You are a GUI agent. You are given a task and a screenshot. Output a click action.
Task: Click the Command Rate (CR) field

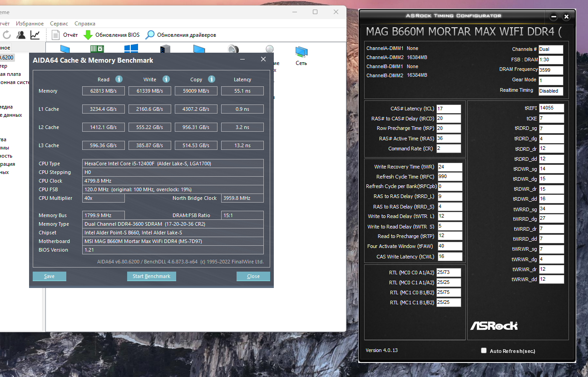point(449,149)
